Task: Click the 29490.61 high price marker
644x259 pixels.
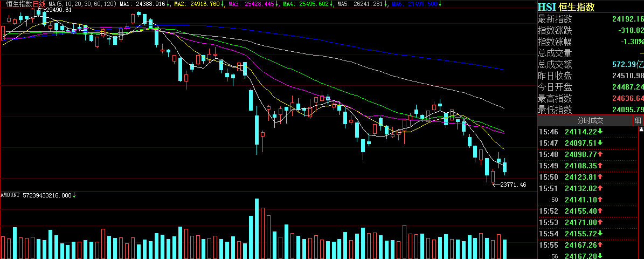Action: [59, 10]
